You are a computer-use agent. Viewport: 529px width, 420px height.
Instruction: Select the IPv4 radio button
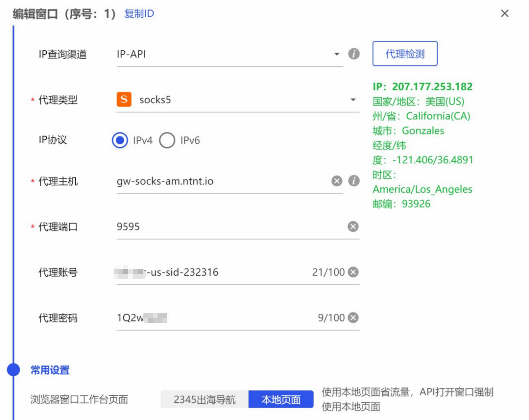coord(120,140)
